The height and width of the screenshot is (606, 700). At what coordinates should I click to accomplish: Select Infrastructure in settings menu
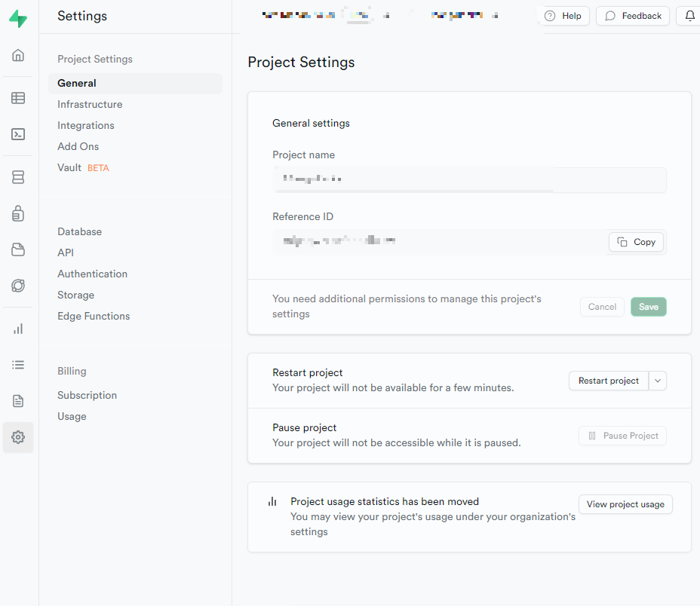click(x=90, y=104)
